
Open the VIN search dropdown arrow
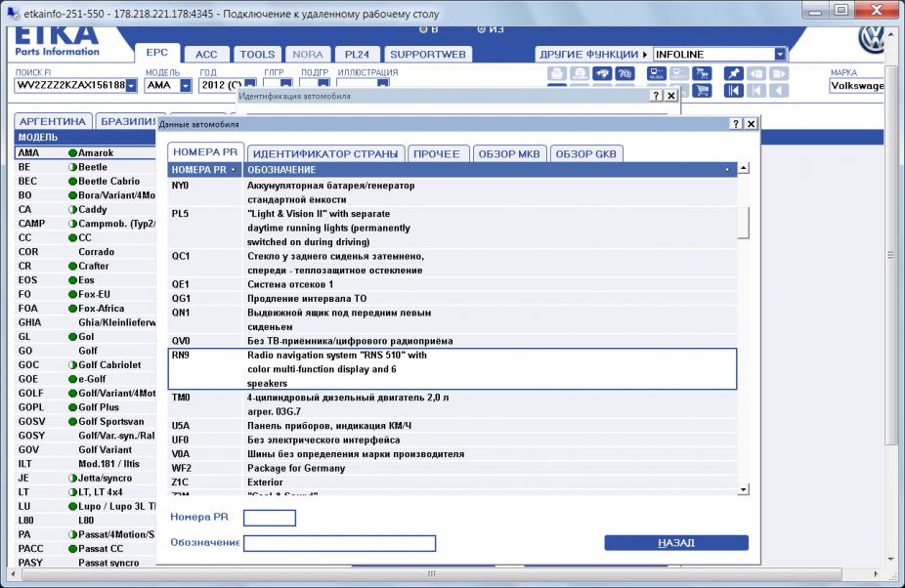pos(132,85)
